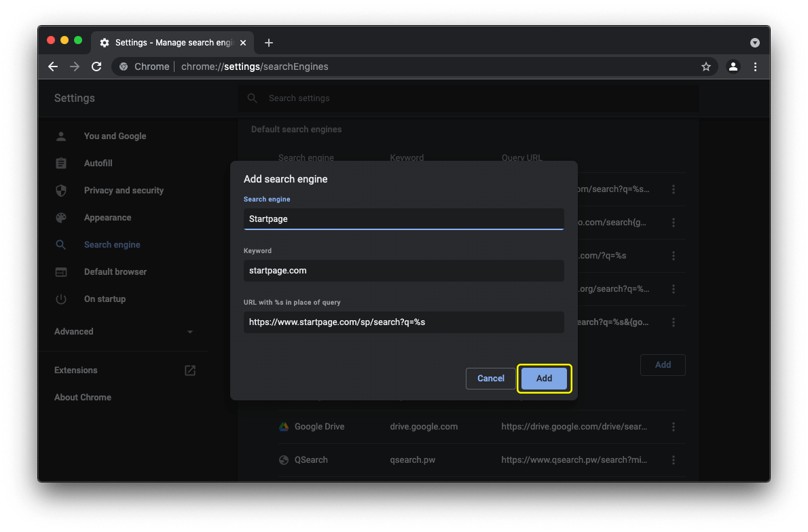Open more actions for .org/search?q=% row
Viewport: 808px width, 532px height.
[x=673, y=289]
